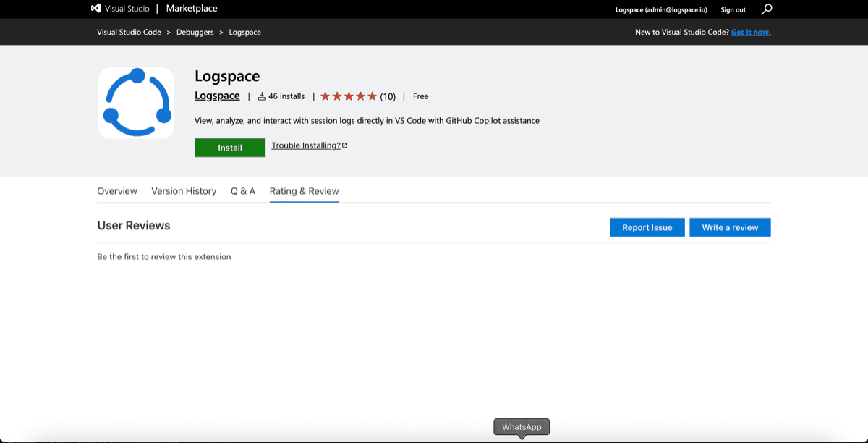Click the Logspace extension title
The width and height of the screenshot is (868, 443).
click(227, 76)
